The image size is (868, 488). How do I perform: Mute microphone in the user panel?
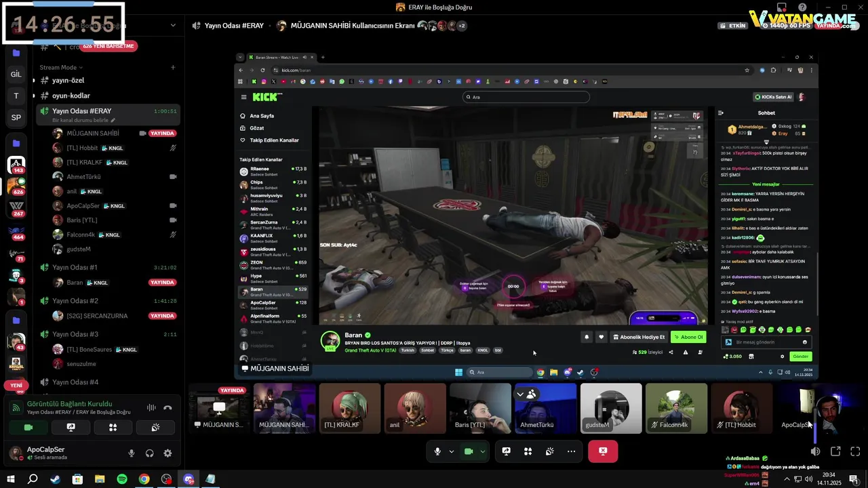coord(132,453)
